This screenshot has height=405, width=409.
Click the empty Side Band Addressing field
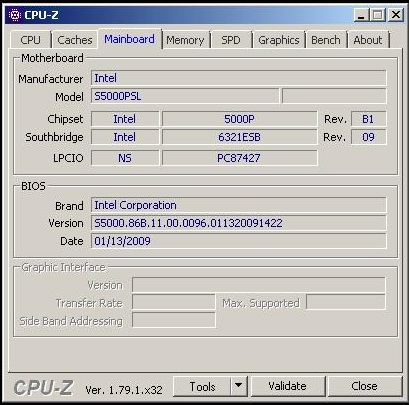click(x=173, y=320)
